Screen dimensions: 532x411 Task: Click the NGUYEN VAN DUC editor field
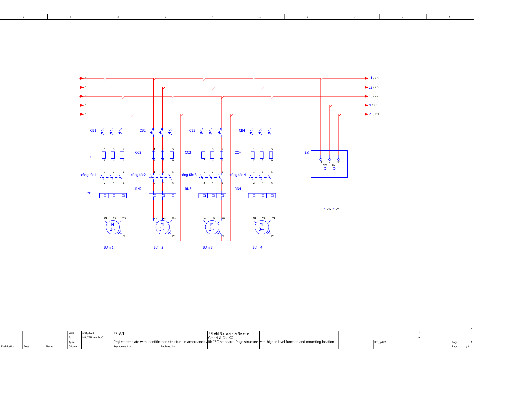click(93, 338)
